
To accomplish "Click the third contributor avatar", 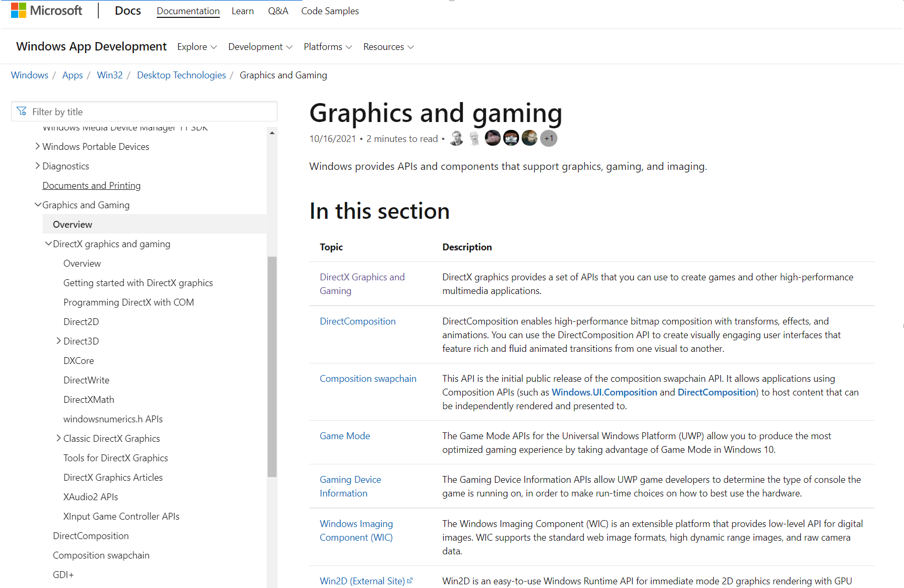I will click(x=493, y=138).
